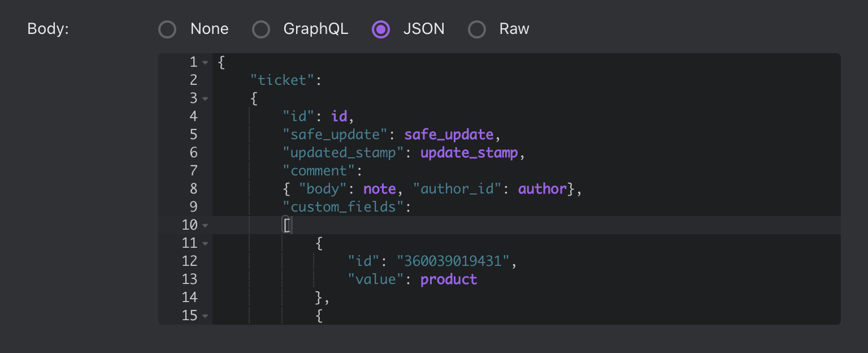
Task: Select the JSON body type radio button
Action: (380, 29)
